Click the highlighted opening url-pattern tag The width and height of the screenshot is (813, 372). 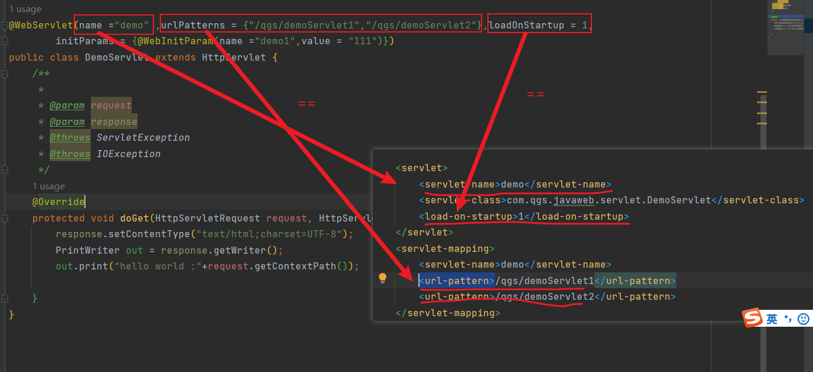pyautogui.click(x=457, y=281)
